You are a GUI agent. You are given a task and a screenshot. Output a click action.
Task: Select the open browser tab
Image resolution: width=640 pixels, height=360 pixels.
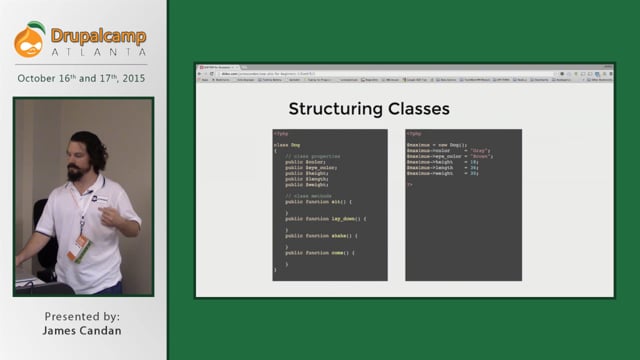[219, 67]
